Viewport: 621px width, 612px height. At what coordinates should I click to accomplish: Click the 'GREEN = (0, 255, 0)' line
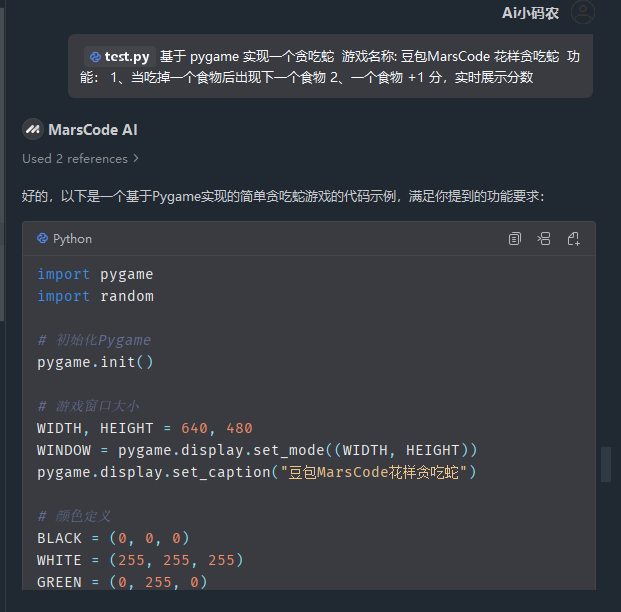pyautogui.click(x=122, y=582)
